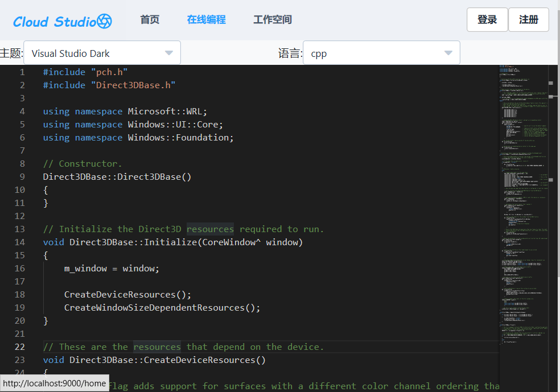Click 'using namespace Windows::UI::Core;' line
This screenshot has width=560, height=392.
click(x=133, y=124)
